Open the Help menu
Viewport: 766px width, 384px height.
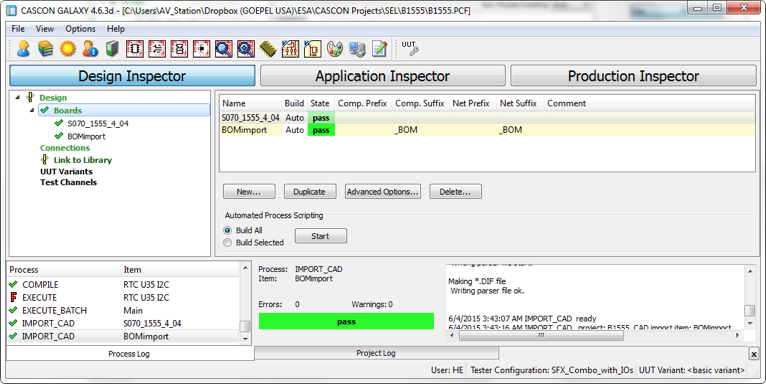116,29
